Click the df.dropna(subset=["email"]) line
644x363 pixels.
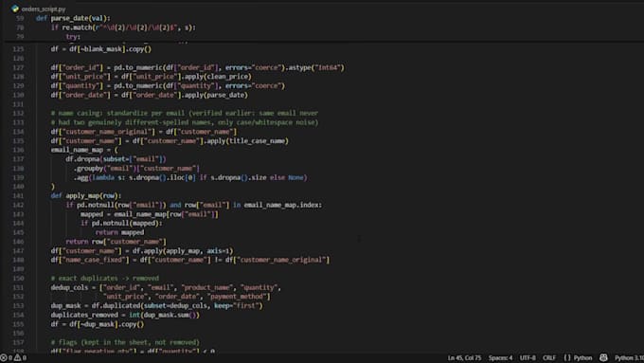[x=116, y=159]
